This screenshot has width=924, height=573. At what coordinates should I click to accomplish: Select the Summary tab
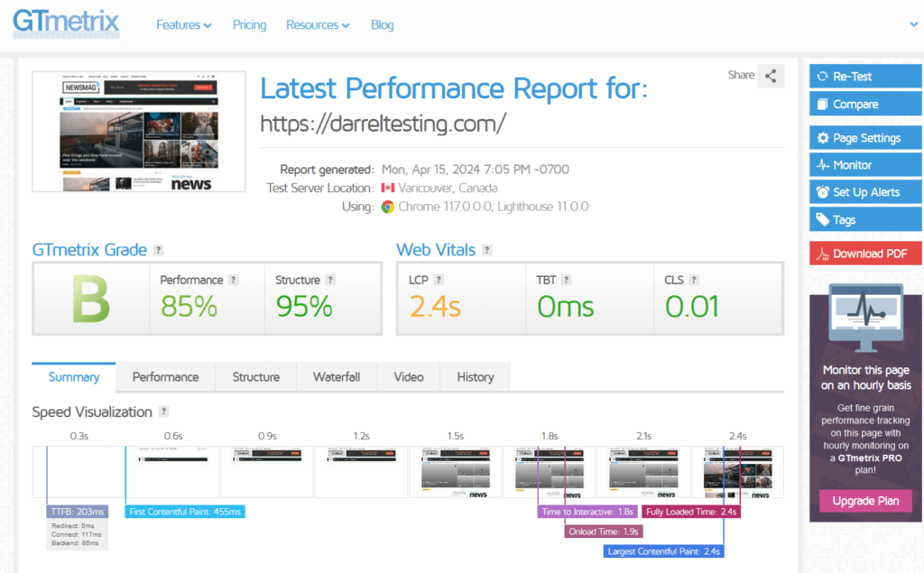74,376
